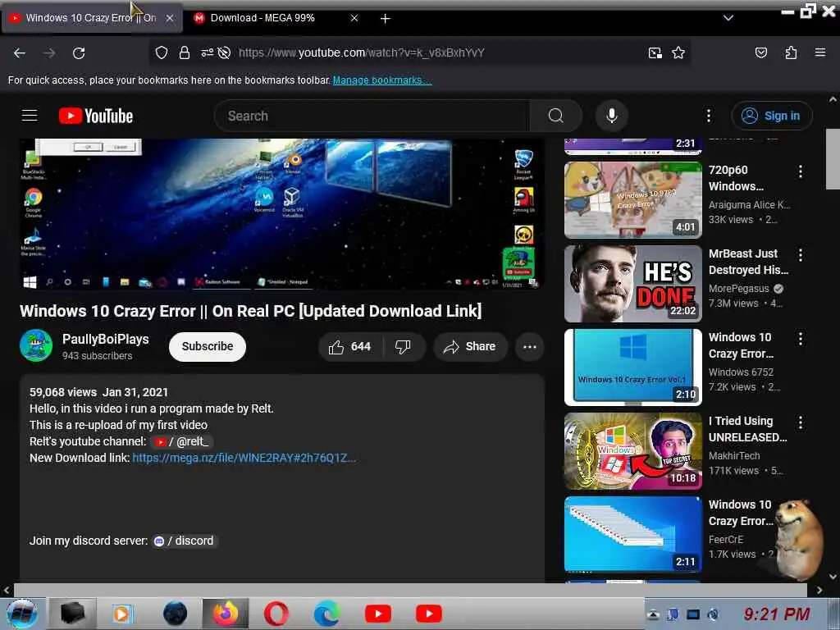
Task: Open options for I Tried Using UNRELEASED video
Action: [801, 422]
